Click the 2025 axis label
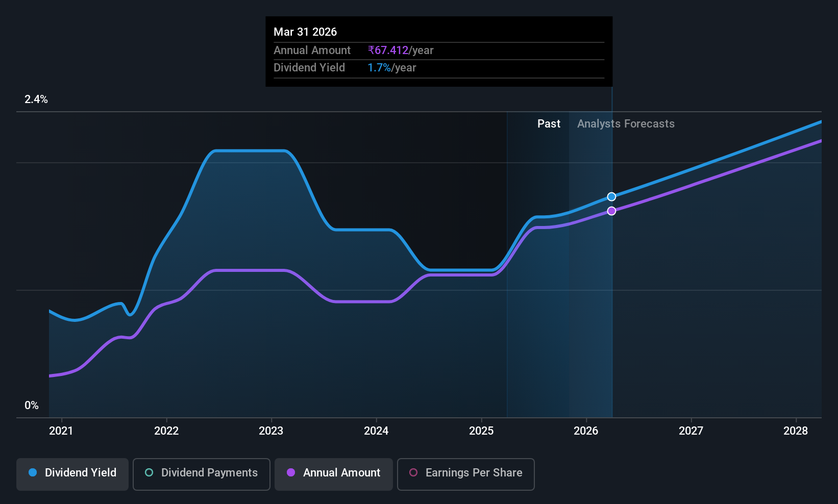The height and width of the screenshot is (504, 838). pyautogui.click(x=481, y=431)
